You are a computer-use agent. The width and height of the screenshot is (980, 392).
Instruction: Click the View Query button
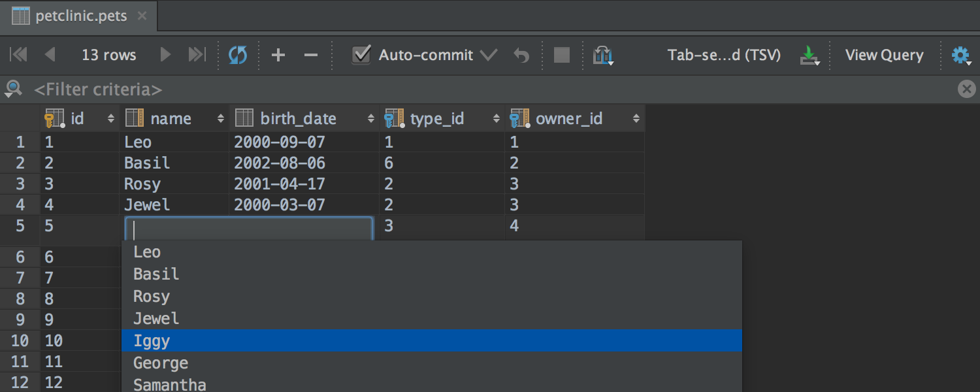pyautogui.click(x=884, y=55)
